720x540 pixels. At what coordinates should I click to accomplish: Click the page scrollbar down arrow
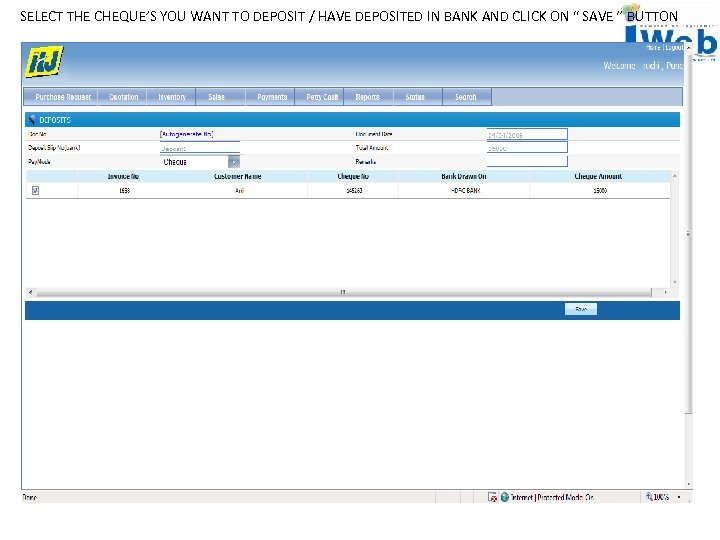pyautogui.click(x=688, y=484)
